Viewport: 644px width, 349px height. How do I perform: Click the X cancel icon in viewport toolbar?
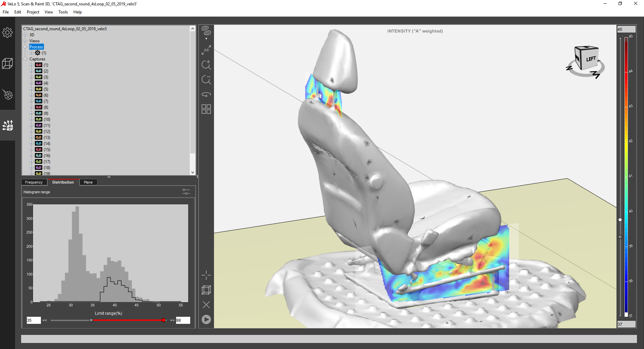[x=206, y=305]
